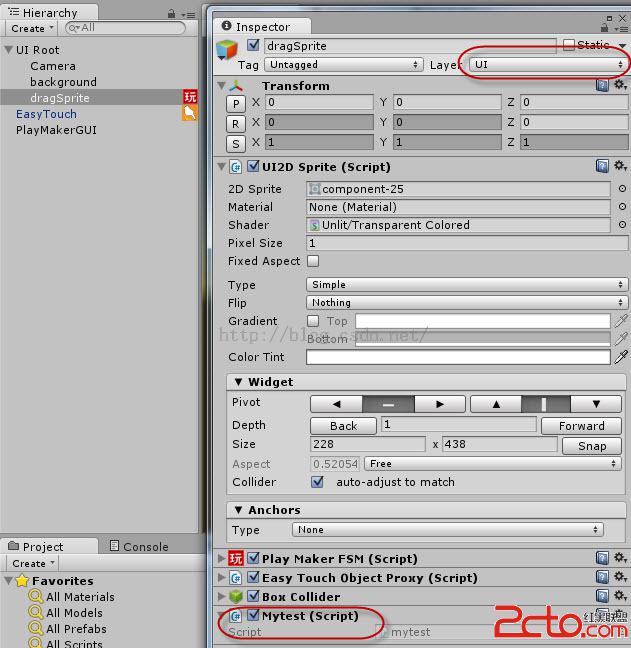Set pivot to left alignment arrow
631x648 pixels.
click(336, 404)
